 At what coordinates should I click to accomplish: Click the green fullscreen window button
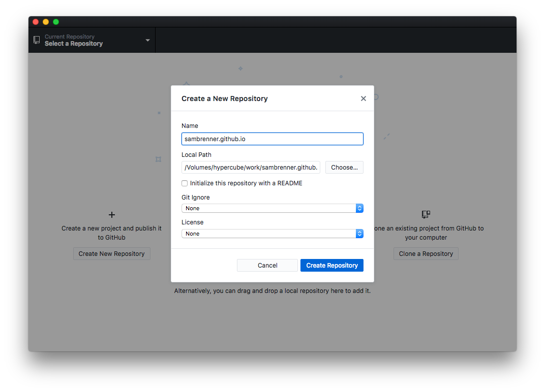[x=55, y=22]
